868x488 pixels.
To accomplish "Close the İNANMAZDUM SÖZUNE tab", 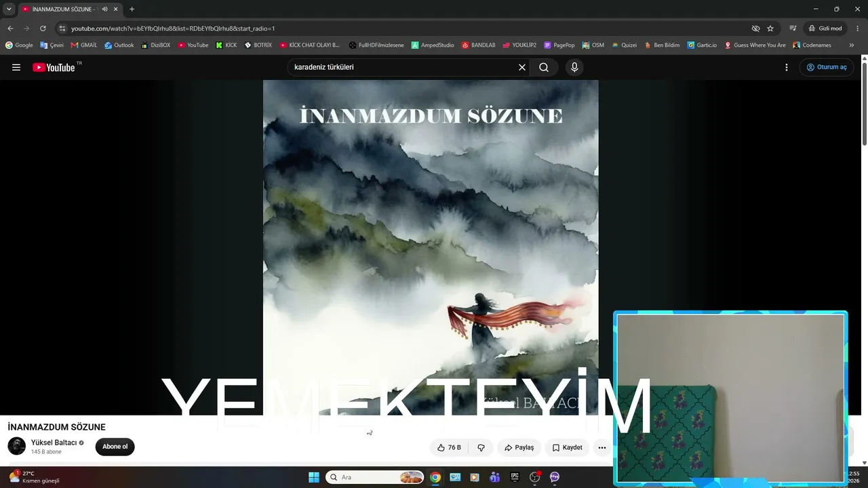I will [116, 9].
